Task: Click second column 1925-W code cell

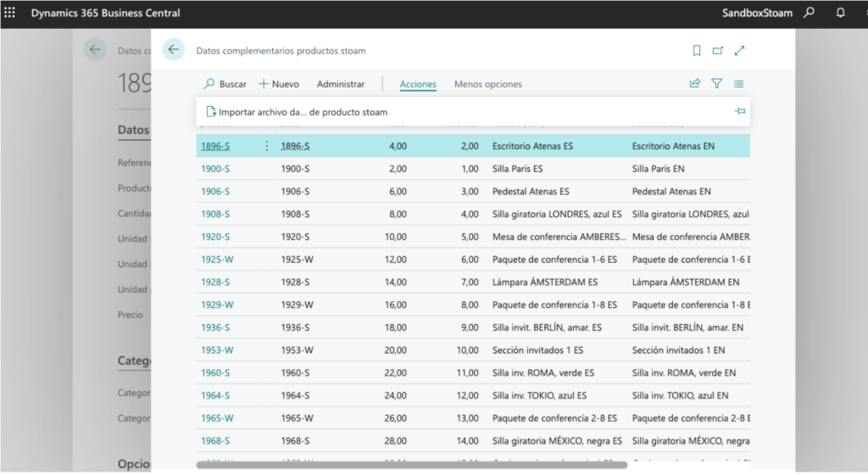Action: point(297,260)
